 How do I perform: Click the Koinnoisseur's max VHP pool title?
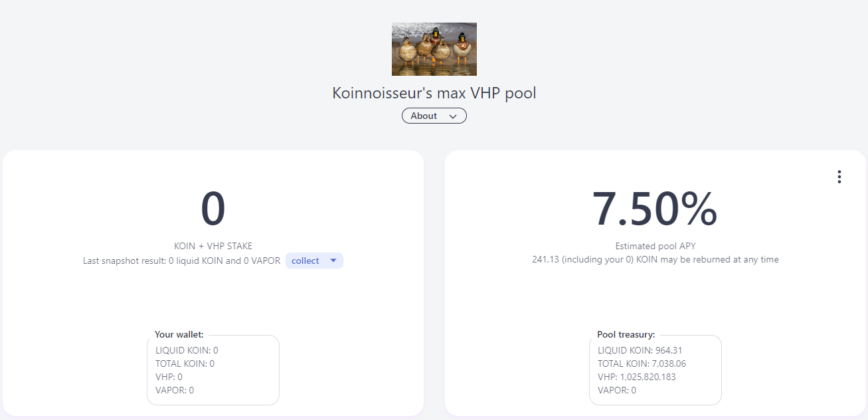tap(434, 93)
